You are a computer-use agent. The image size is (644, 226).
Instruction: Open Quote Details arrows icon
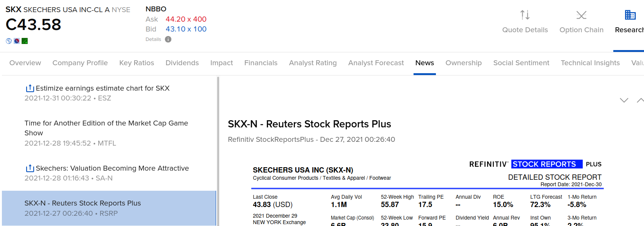(525, 15)
